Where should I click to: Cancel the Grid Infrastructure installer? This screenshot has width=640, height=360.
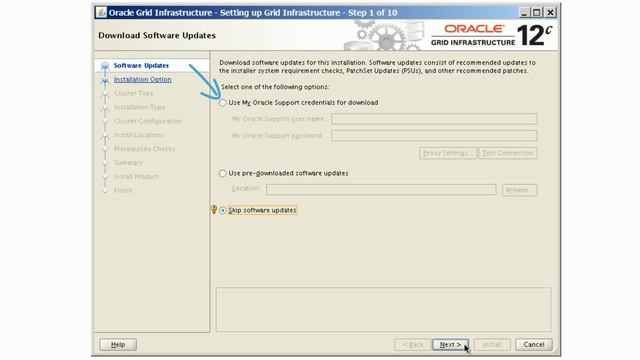(x=533, y=344)
